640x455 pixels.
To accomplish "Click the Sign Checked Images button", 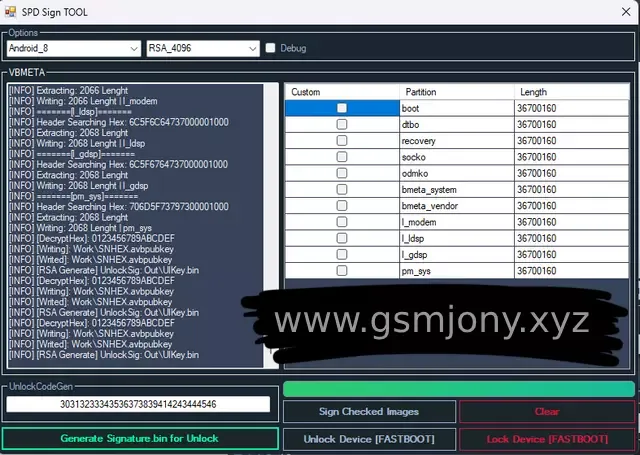I will [x=369, y=411].
